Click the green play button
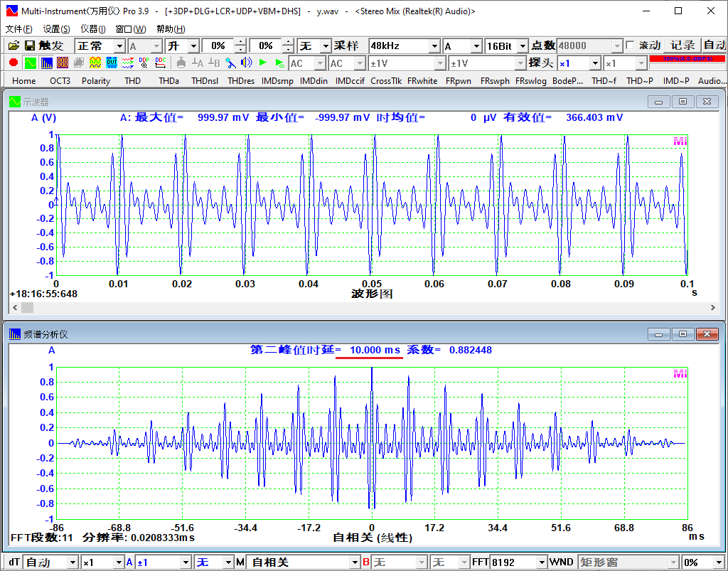The width and height of the screenshot is (728, 571). click(x=263, y=62)
